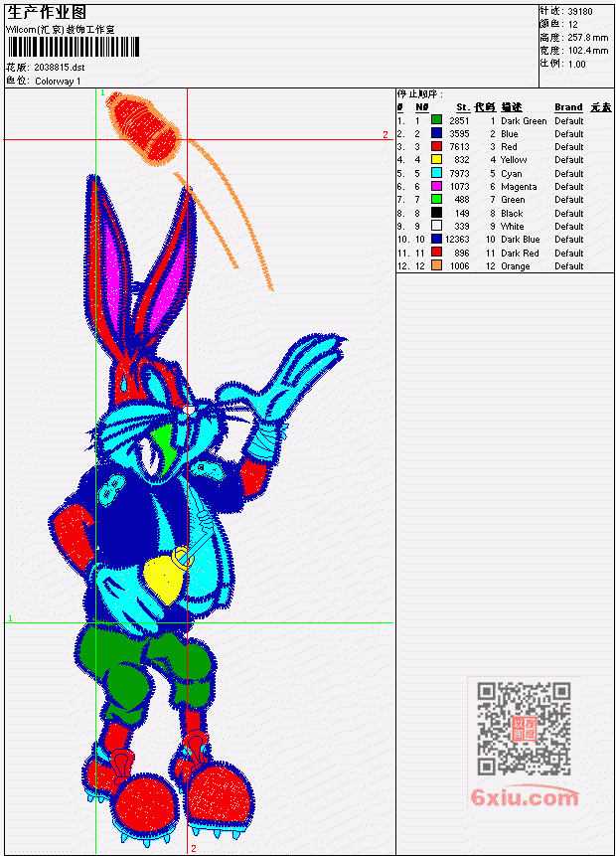Image resolution: width=616 pixels, height=856 pixels.
Task: Click stitch count 7613
Action: click(459, 146)
